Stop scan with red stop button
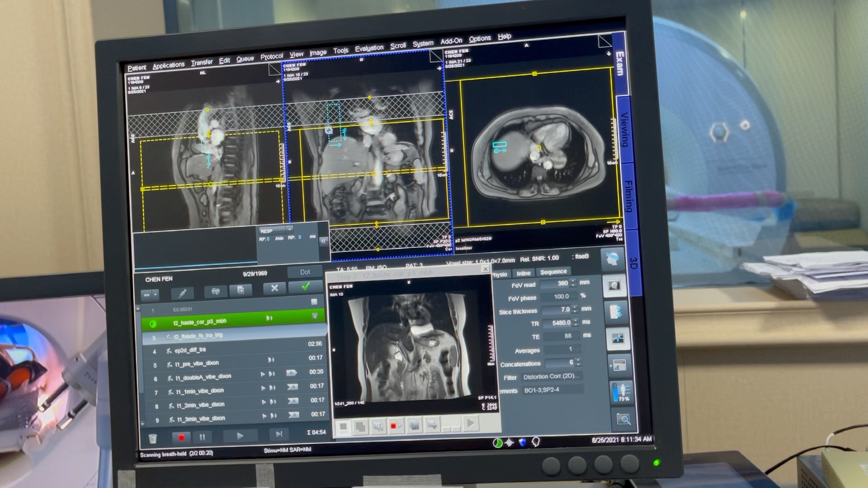 (x=181, y=437)
